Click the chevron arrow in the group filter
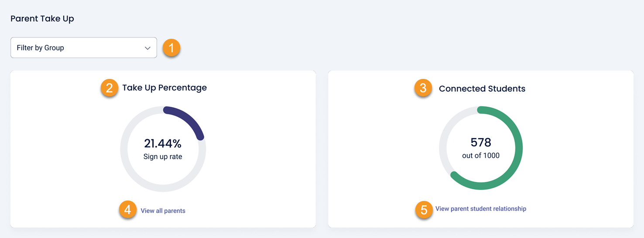 pyautogui.click(x=147, y=48)
